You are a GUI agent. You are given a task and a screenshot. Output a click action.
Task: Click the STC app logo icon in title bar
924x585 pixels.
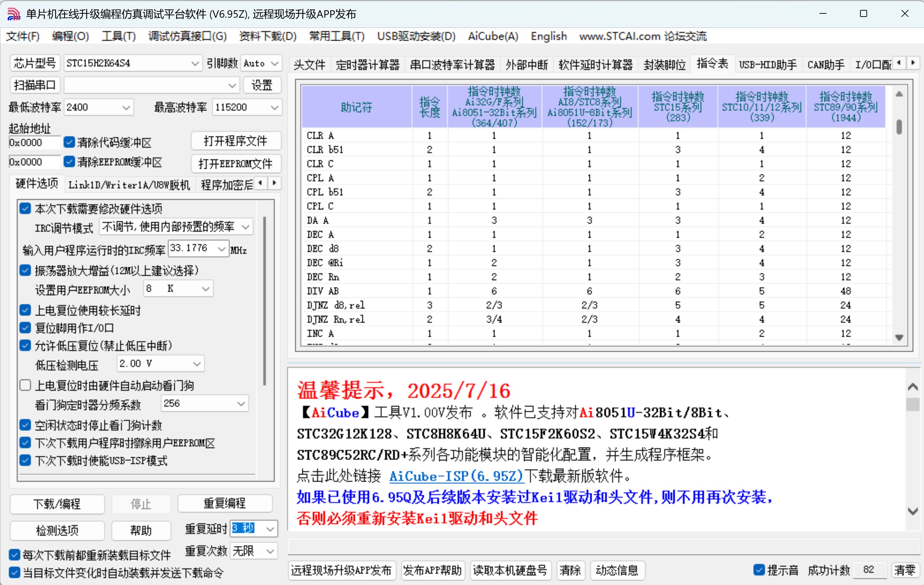coord(13,14)
